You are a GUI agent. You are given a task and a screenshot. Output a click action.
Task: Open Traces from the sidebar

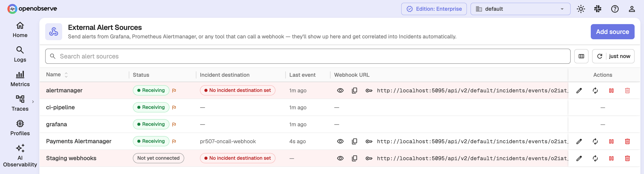click(20, 103)
